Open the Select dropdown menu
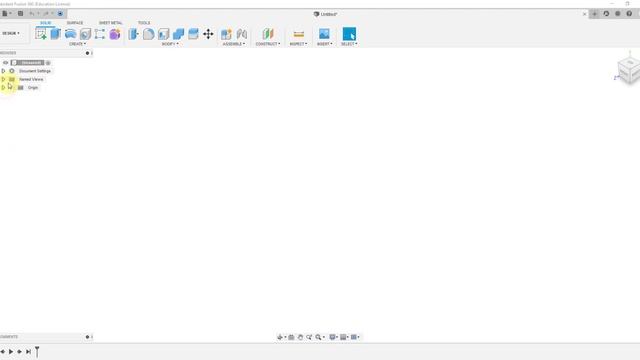This screenshot has height=360, width=640. [x=349, y=44]
